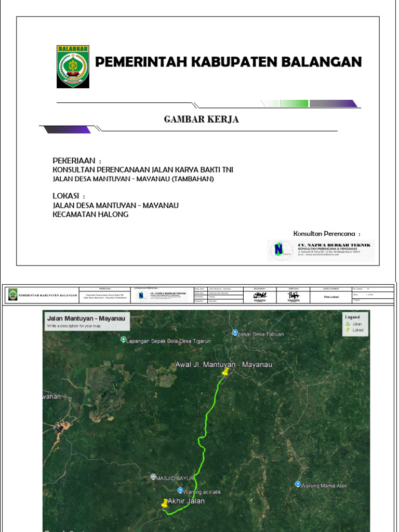Click the GAMBAR KERJA title
Image resolution: width=399 pixels, height=532 pixels.
coord(202,119)
